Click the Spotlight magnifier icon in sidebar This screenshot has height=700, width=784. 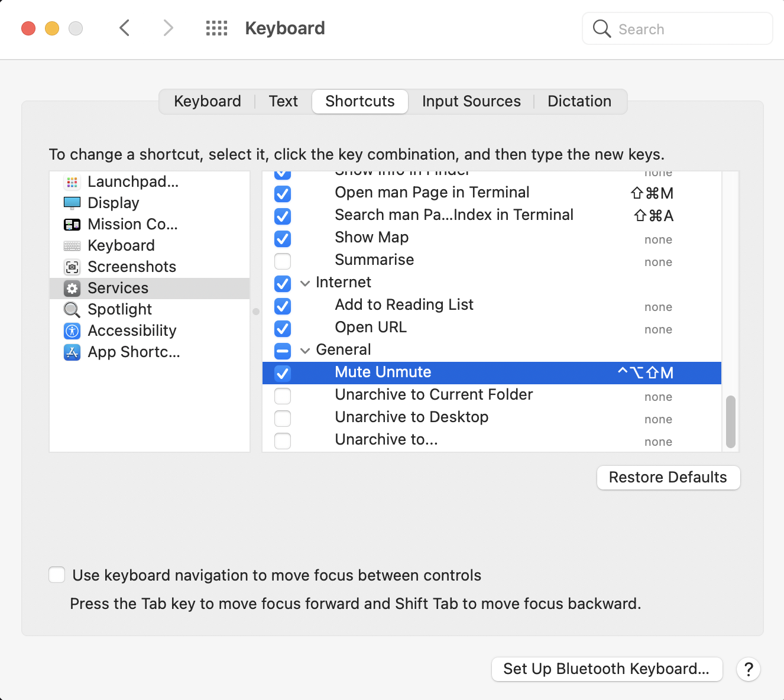pyautogui.click(x=72, y=309)
